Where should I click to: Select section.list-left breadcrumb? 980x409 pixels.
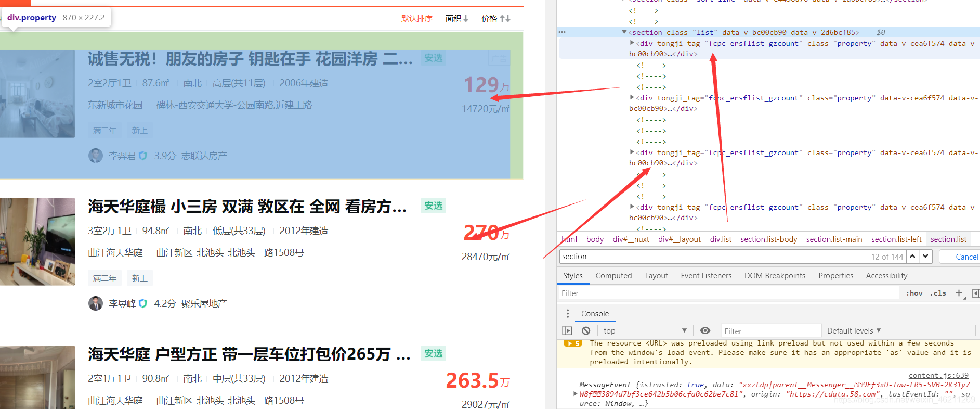point(896,239)
